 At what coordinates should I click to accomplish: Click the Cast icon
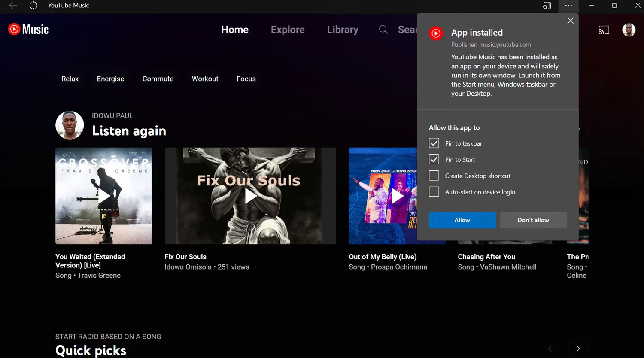coord(604,30)
